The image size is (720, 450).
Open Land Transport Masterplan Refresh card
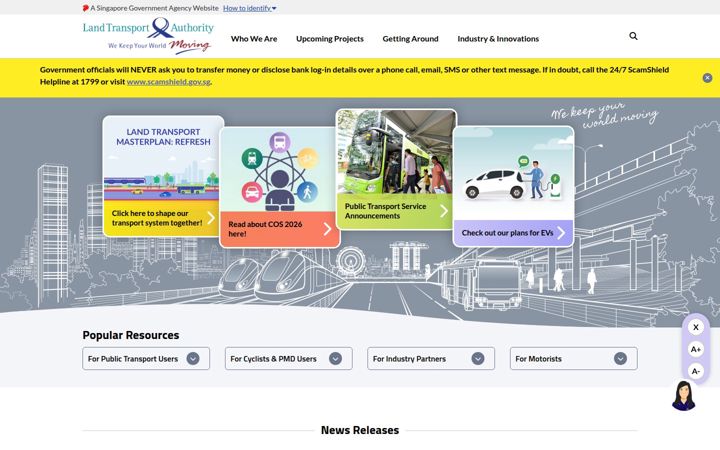click(163, 176)
